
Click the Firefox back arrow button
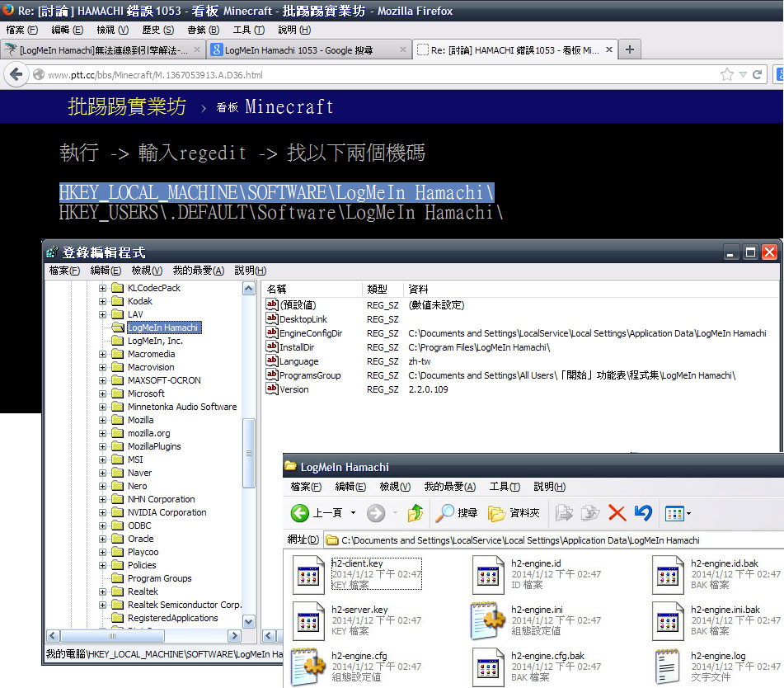16,75
